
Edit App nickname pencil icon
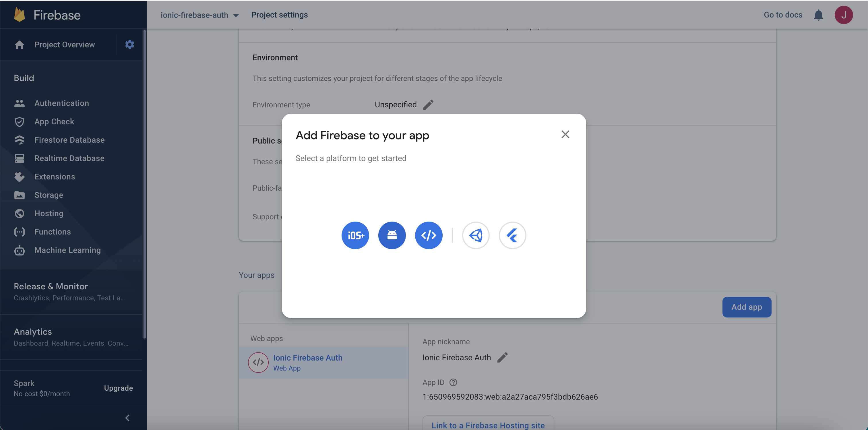click(502, 358)
